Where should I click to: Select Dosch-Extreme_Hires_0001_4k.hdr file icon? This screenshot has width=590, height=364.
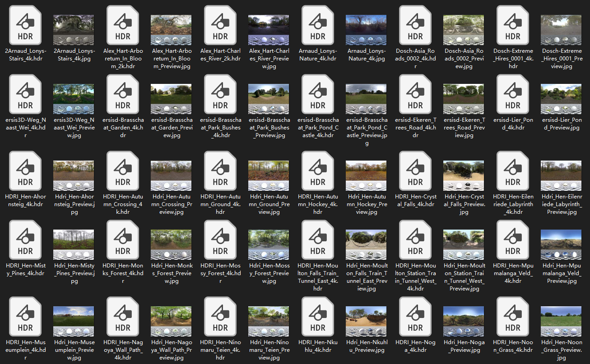513,26
